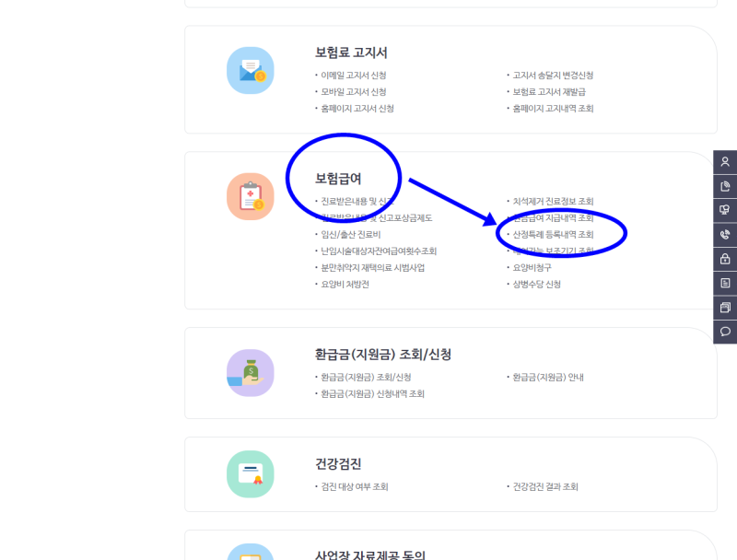Click the user profile icon in right sidebar
The image size is (737, 560).
tap(725, 162)
